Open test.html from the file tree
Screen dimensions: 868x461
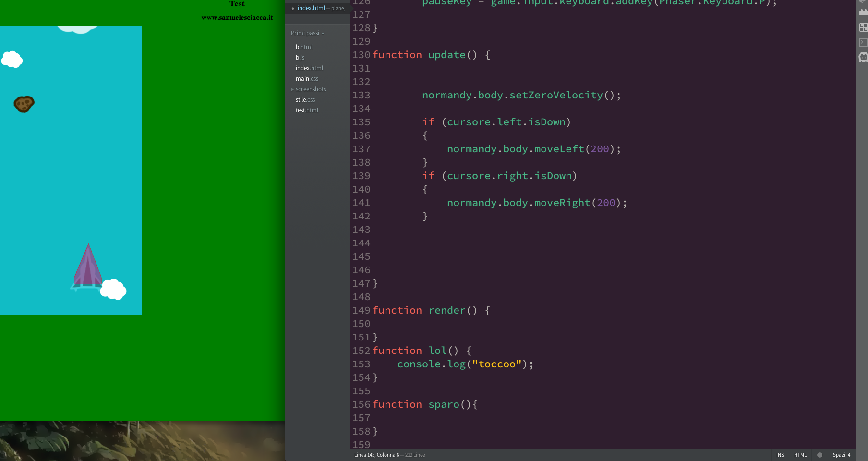307,110
